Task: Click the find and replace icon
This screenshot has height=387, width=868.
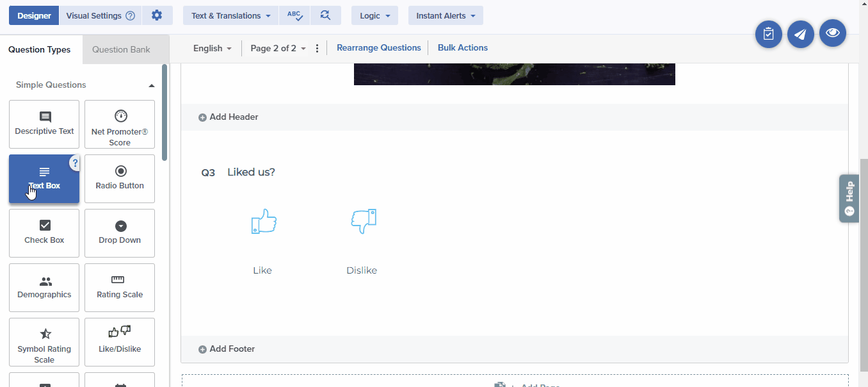Action: 325,15
